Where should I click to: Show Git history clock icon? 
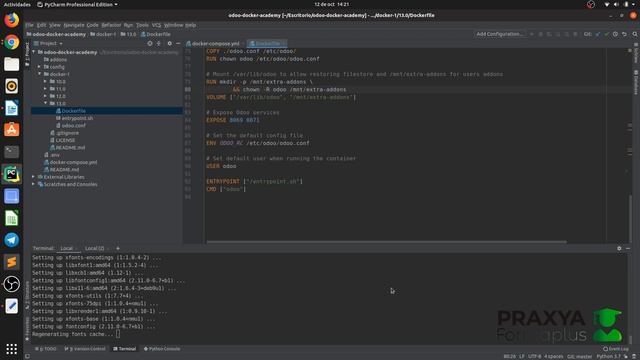[x=615, y=34]
